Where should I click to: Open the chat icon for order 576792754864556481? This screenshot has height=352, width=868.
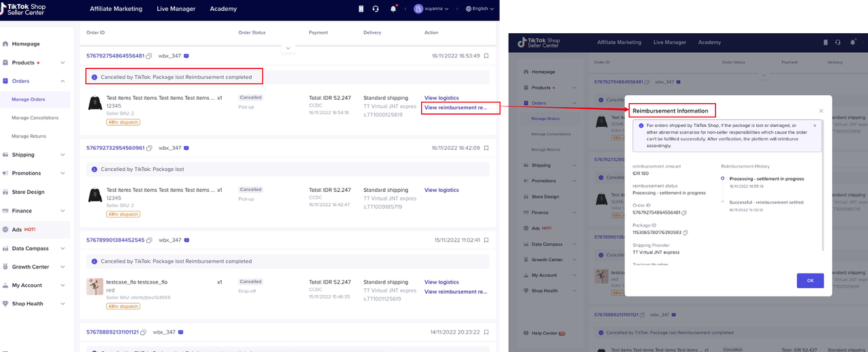pyautogui.click(x=186, y=56)
